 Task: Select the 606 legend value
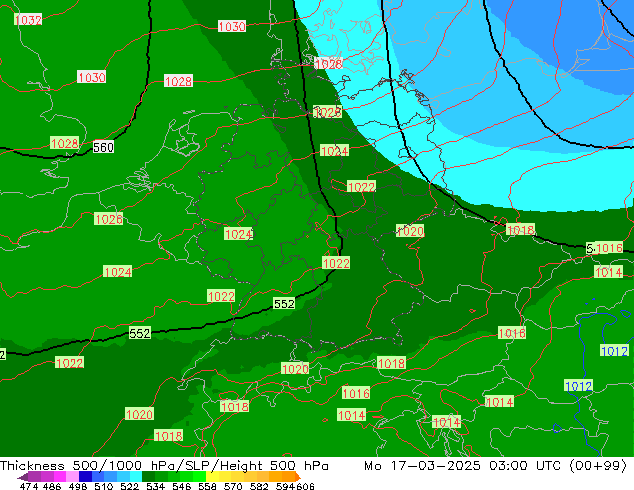point(304,486)
